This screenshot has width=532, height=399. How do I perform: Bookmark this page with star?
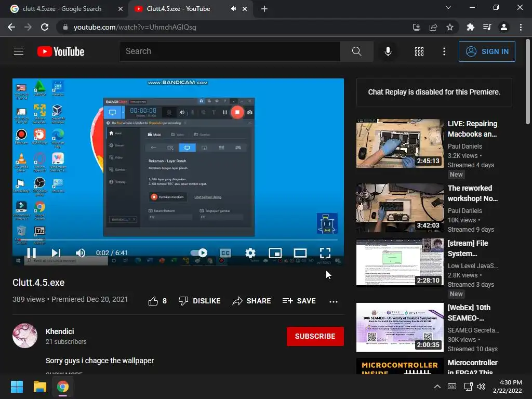click(450, 27)
